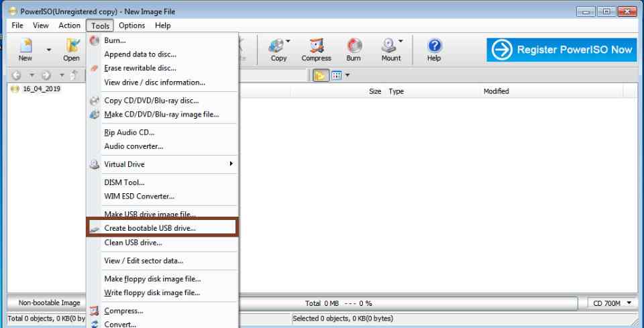Click the Compress toolbar icon
This screenshot has height=328, width=644.
(x=316, y=50)
